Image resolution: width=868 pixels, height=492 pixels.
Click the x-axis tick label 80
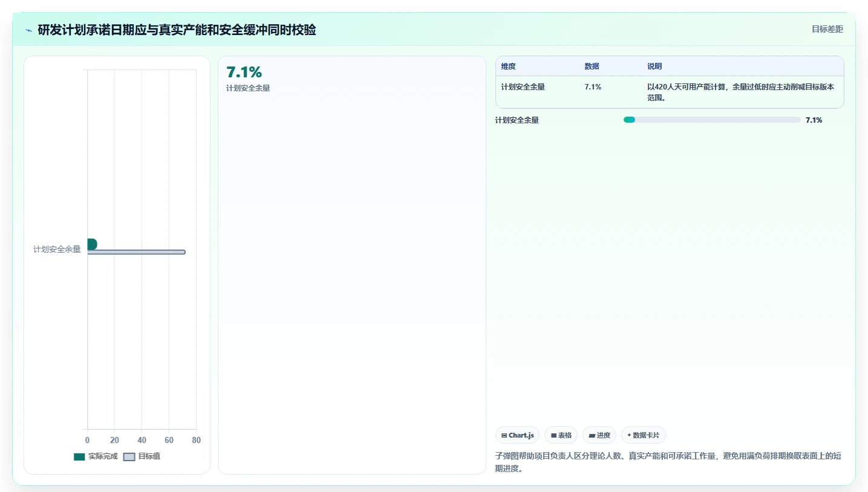coord(196,440)
